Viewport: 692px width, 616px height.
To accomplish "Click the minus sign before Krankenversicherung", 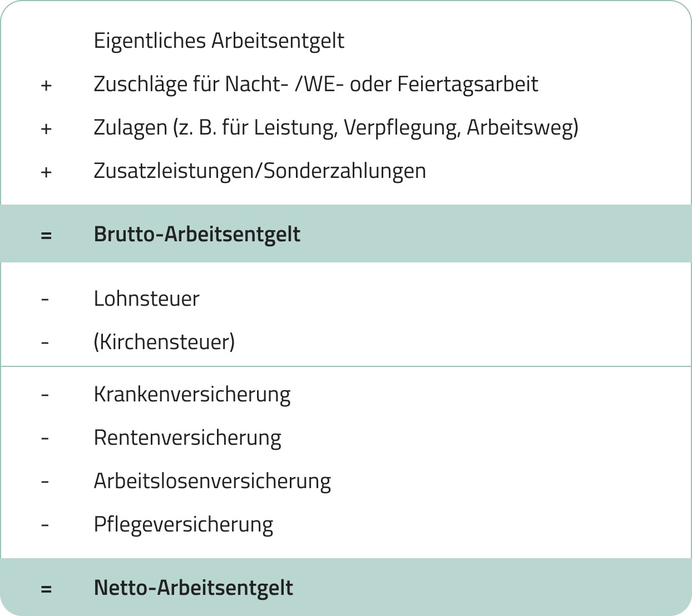I will (x=45, y=395).
